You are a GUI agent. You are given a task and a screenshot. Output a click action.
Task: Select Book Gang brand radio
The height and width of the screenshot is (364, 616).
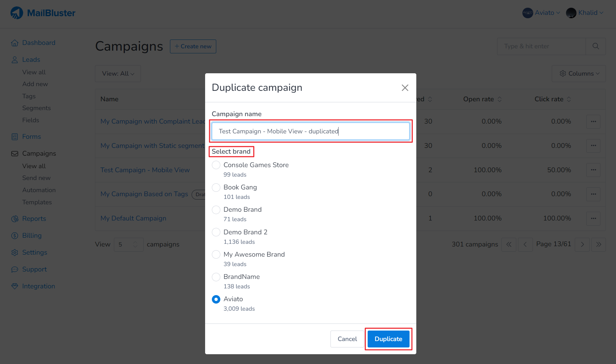pyautogui.click(x=216, y=187)
